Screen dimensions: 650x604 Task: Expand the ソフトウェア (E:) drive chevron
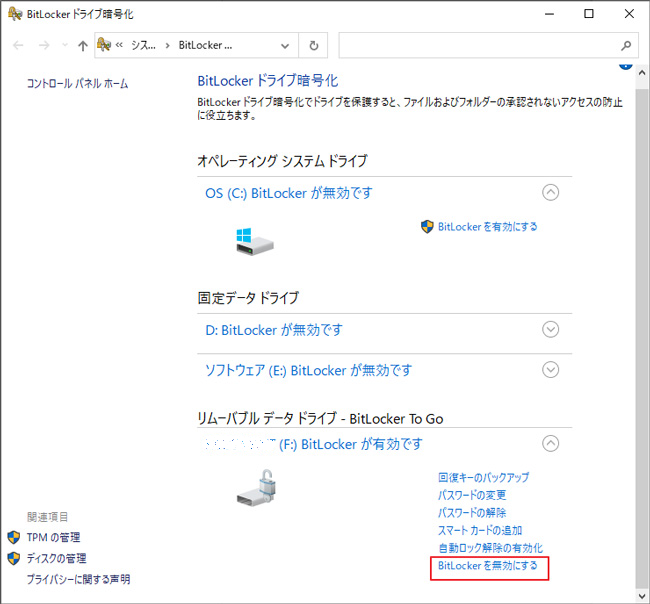[551, 370]
